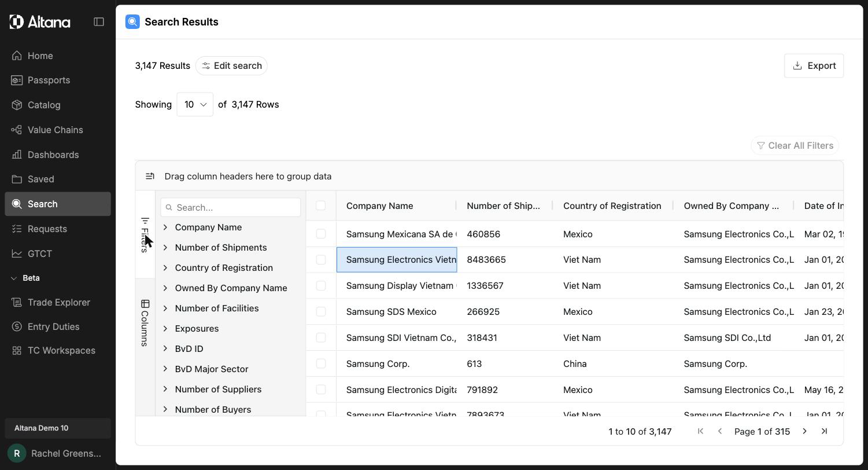Check the Samsung Corp. row checkbox
Screen dimensions: 868x470
[x=321, y=363]
